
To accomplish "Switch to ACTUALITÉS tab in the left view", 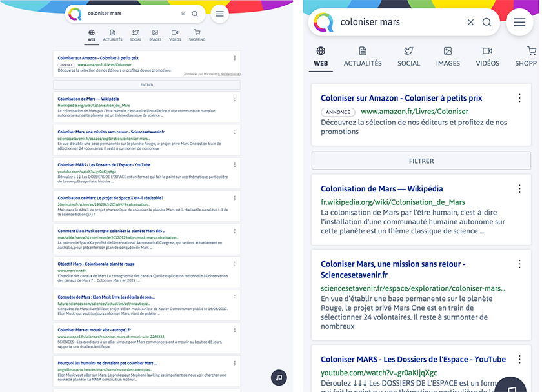I will point(113,35).
